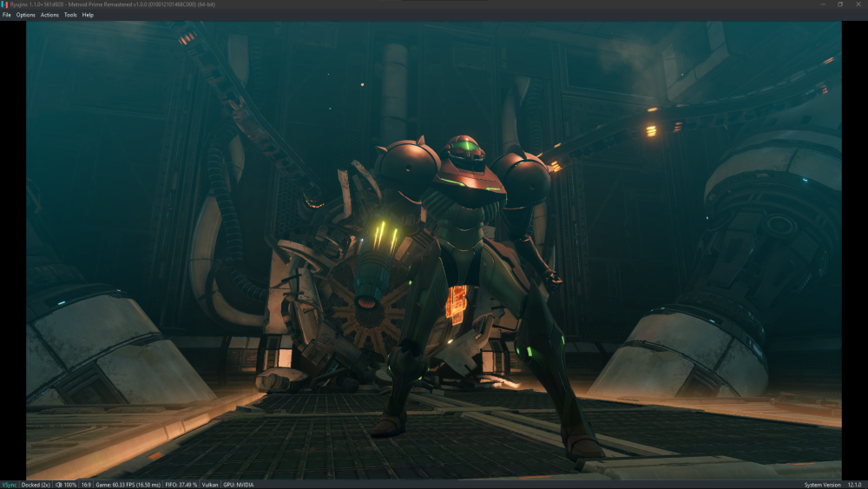Expand the Actions menu
Viewport: 868px width, 489px height.
click(49, 15)
